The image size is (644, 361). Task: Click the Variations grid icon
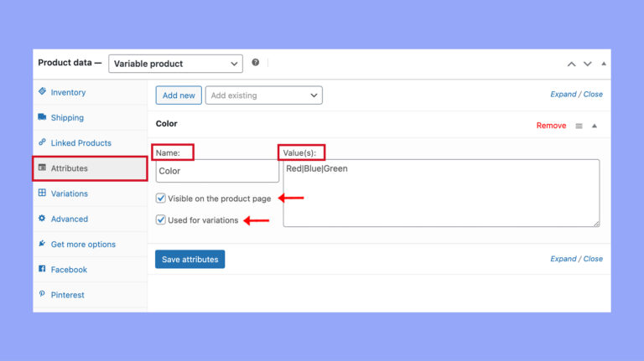click(x=42, y=193)
